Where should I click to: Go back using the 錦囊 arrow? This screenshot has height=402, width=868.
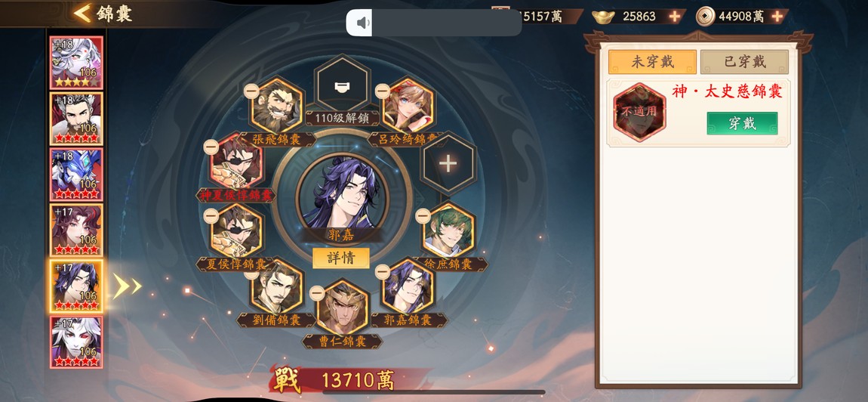pyautogui.click(x=83, y=14)
